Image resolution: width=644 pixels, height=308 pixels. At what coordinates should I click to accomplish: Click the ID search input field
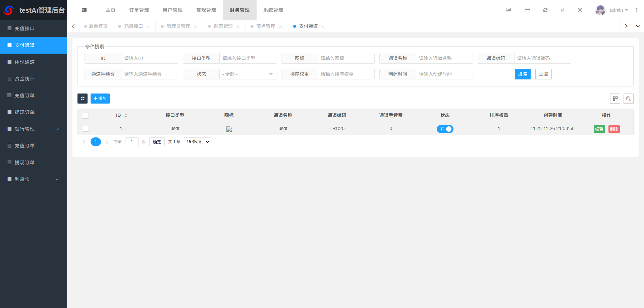click(150, 58)
